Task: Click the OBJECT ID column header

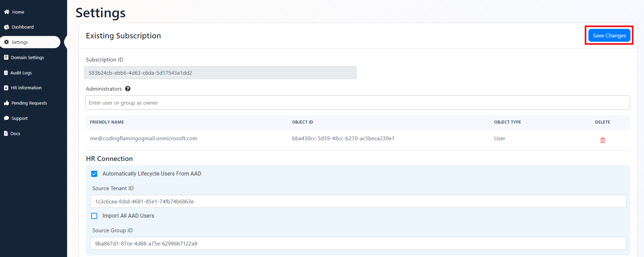Action: click(302, 122)
